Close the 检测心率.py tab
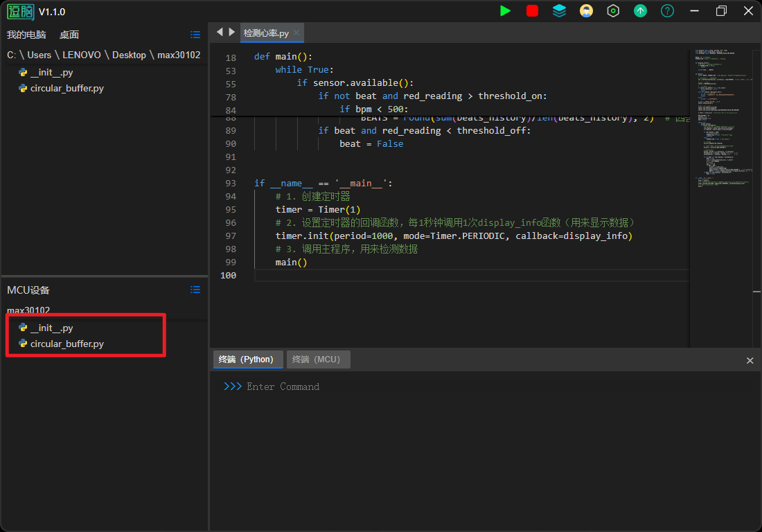The height and width of the screenshot is (532, 762). click(x=296, y=33)
